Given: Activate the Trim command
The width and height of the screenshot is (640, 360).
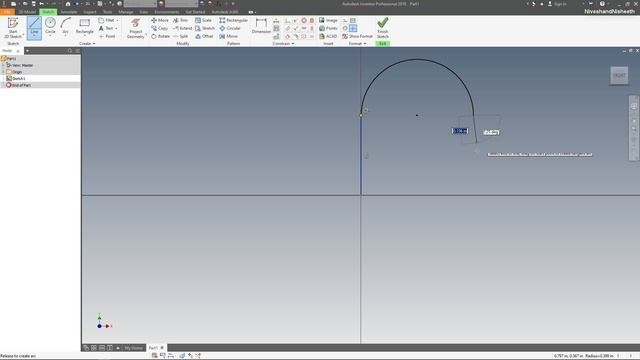Looking at the screenshot, I should click(x=180, y=20).
